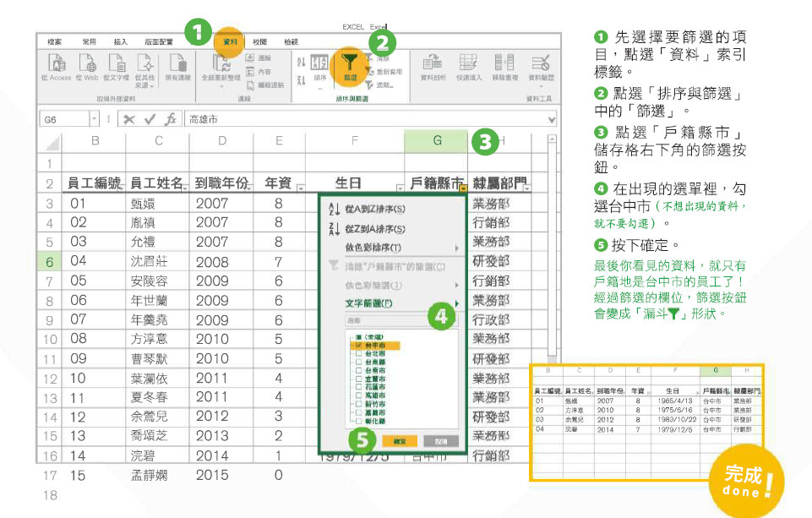Click the 移除重複 remove duplicates icon
The image size is (812, 518).
[x=504, y=63]
